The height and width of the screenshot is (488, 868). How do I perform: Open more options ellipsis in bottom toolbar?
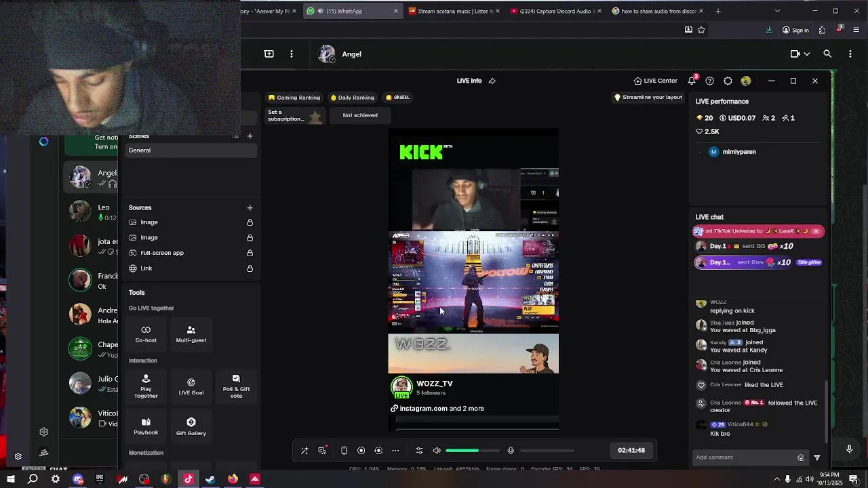[395, 451]
